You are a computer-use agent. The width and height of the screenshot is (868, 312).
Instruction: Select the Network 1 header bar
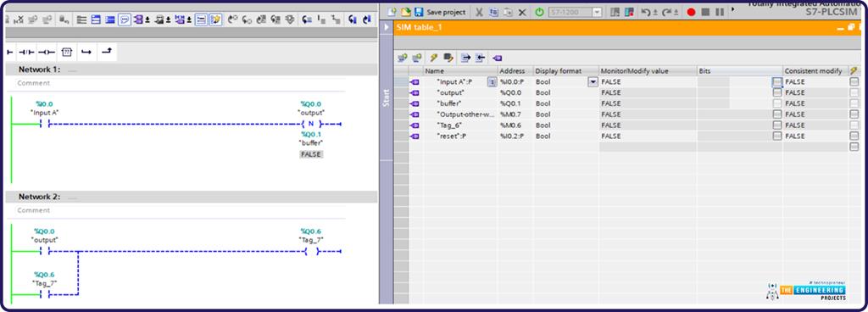[x=192, y=70]
